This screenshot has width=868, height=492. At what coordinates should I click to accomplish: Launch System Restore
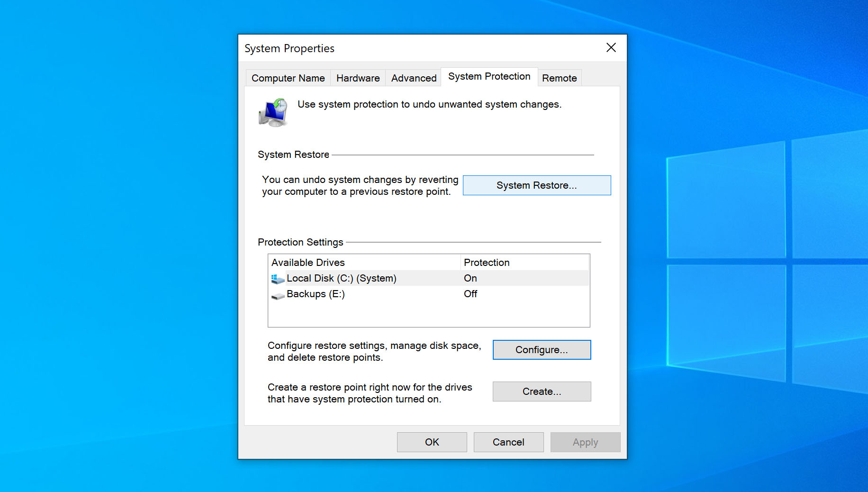[x=537, y=185]
